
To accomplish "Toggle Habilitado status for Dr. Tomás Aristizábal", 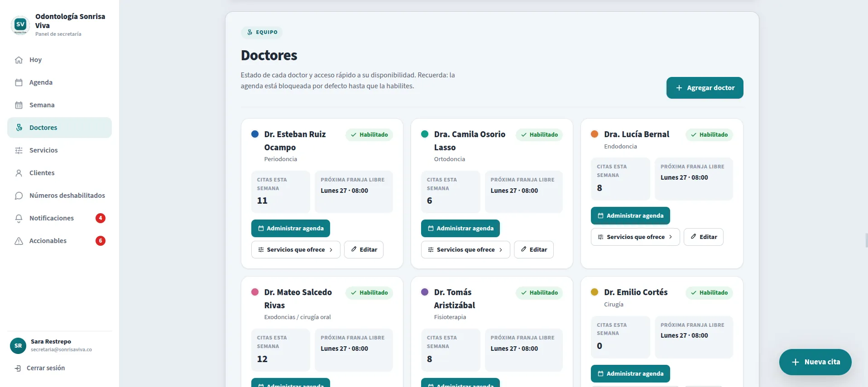I will [x=539, y=292].
